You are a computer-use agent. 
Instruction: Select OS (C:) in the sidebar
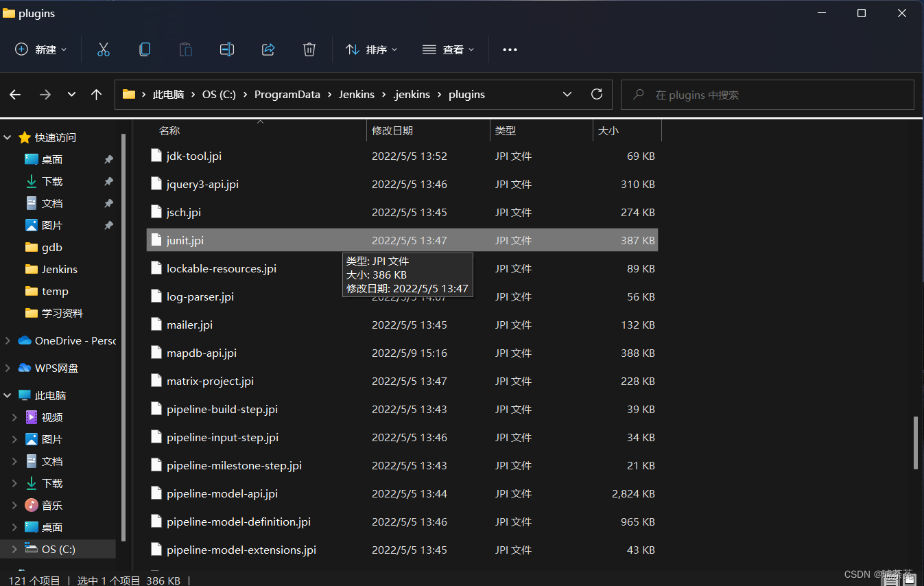coord(58,549)
